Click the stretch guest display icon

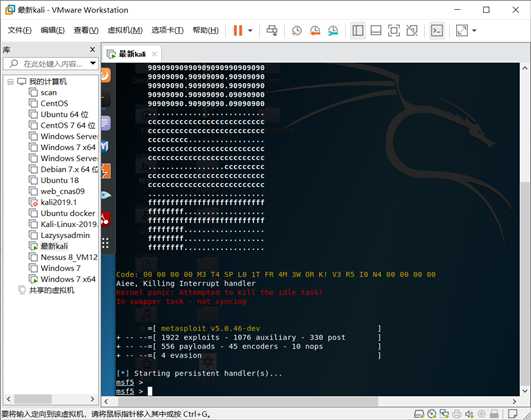(x=462, y=30)
